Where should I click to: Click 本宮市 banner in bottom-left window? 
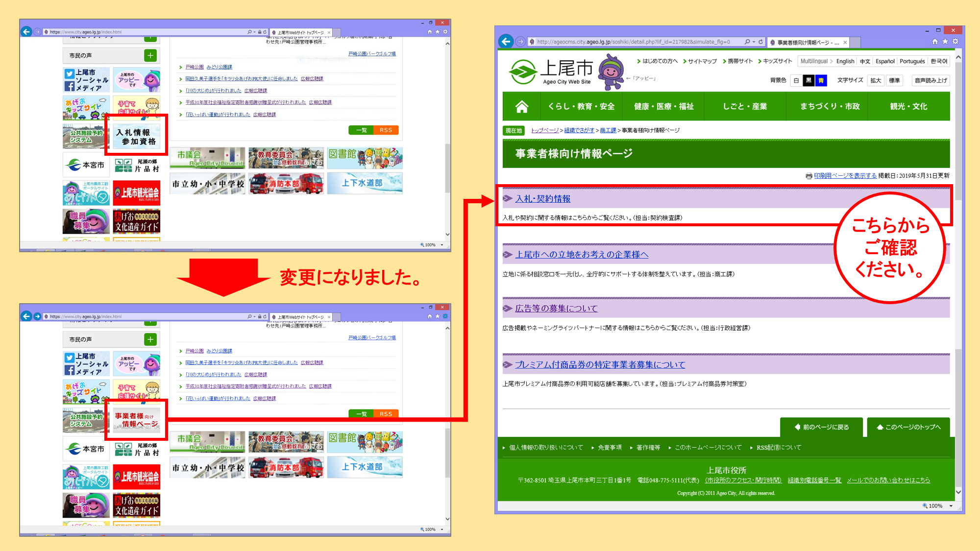[x=86, y=449]
